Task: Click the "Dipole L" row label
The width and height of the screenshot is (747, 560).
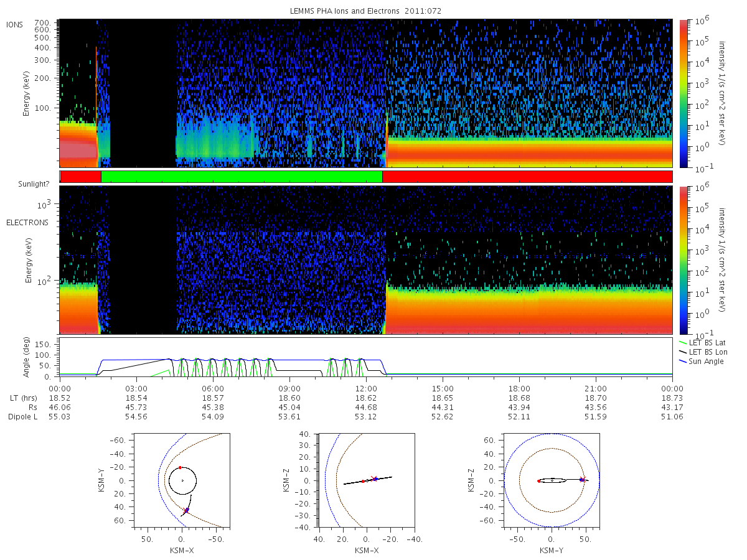Action: (x=22, y=417)
